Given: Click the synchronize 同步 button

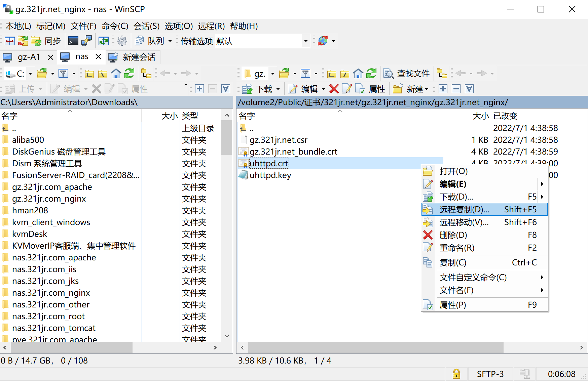Looking at the screenshot, I should click(x=46, y=41).
